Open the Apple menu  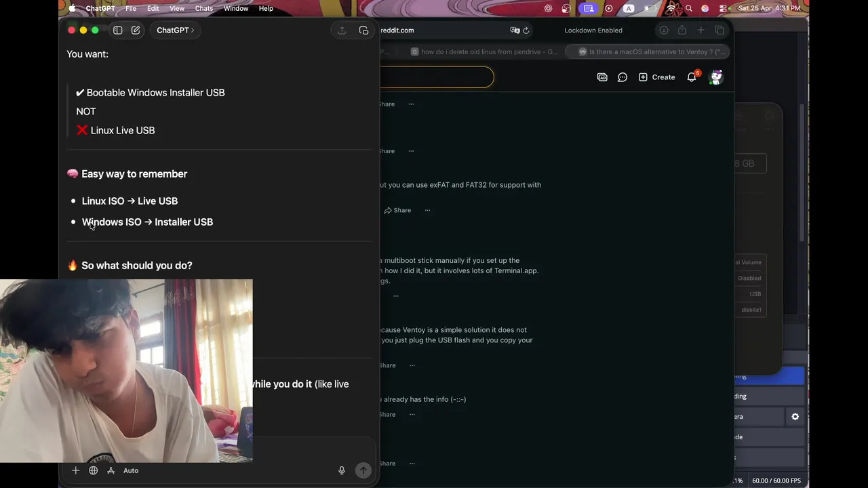[72, 8]
